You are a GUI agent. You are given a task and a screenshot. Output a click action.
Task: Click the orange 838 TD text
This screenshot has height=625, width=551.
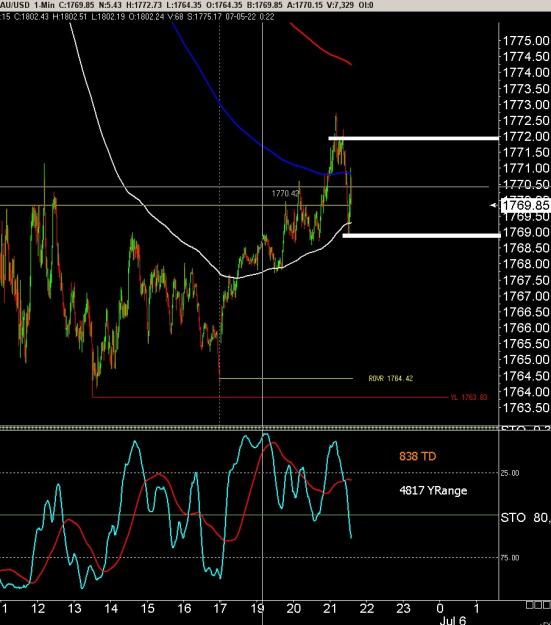tap(417, 456)
